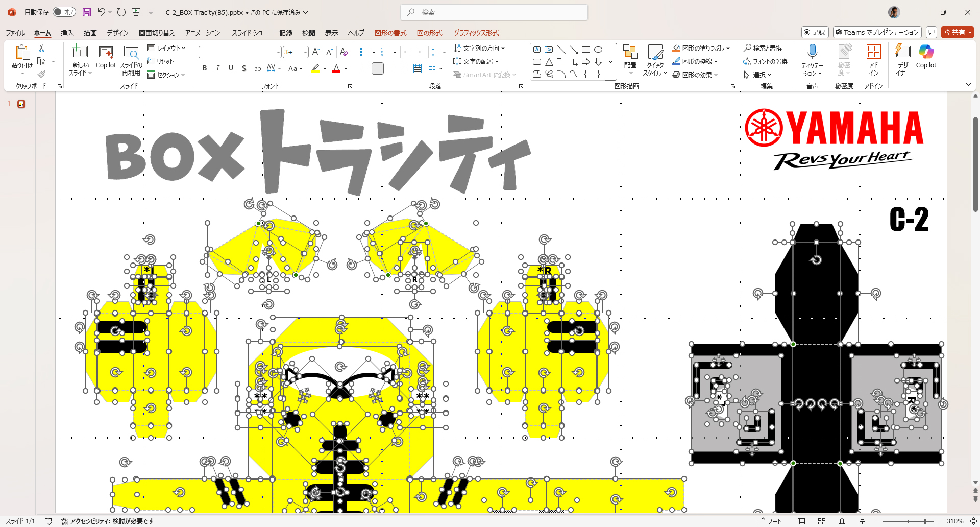Image resolution: width=980 pixels, height=527 pixels.
Task: Click Clear Formatting icon
Action: pos(344,52)
